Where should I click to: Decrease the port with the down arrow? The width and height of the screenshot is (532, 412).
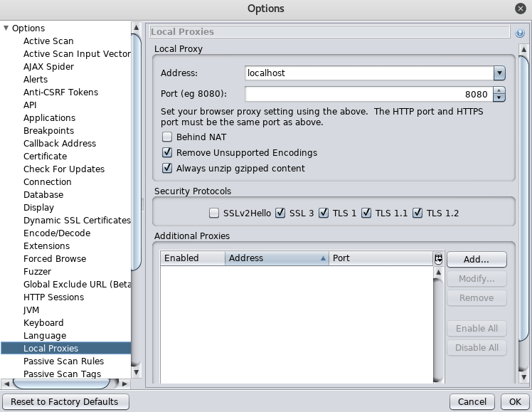(x=499, y=97)
